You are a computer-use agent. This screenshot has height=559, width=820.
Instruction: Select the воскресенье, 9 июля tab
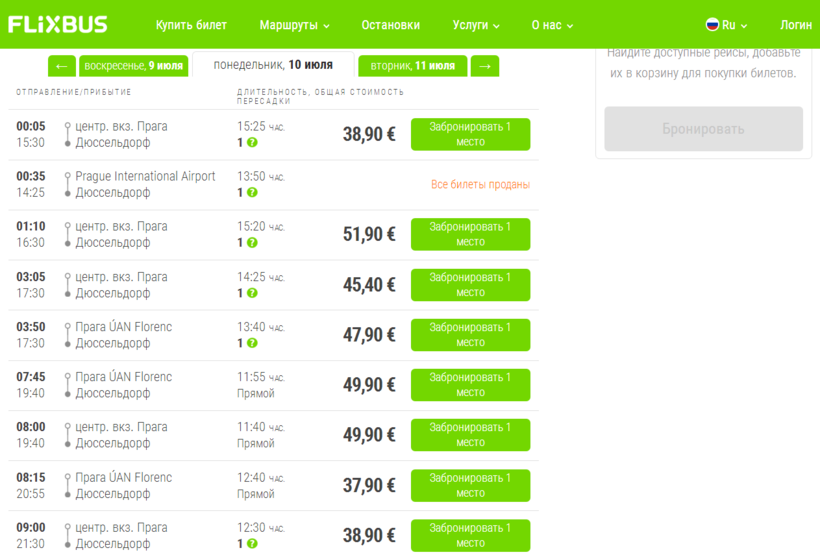pyautogui.click(x=134, y=66)
